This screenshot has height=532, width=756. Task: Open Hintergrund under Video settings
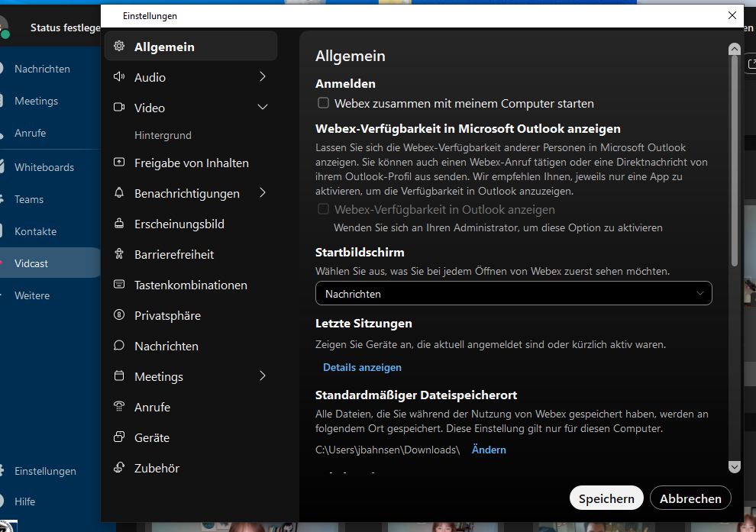point(163,136)
